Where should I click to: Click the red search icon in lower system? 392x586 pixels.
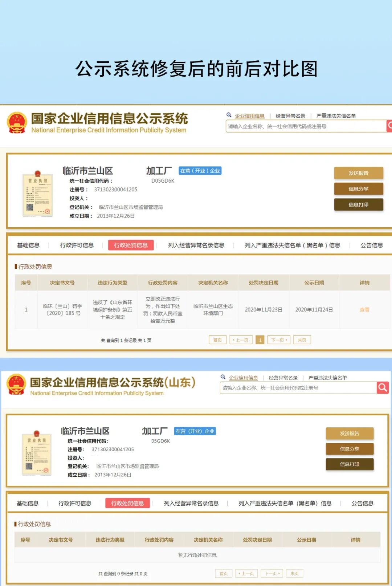click(x=383, y=387)
